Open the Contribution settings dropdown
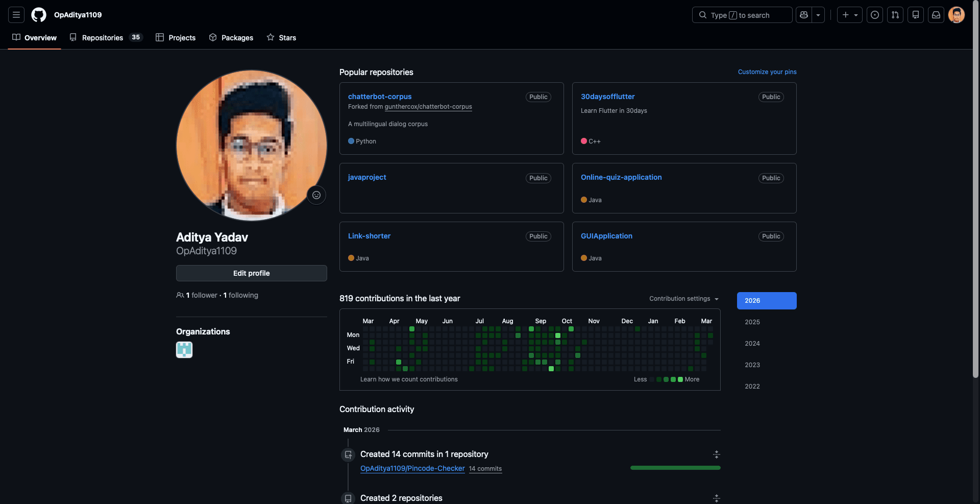This screenshot has width=980, height=504. coord(683,299)
